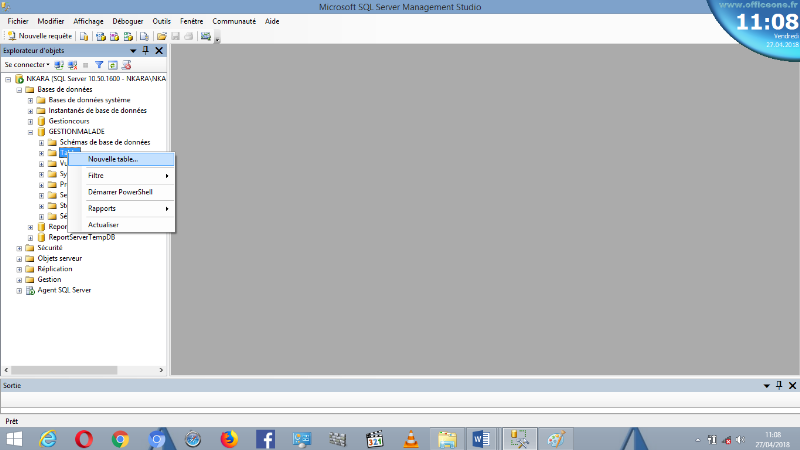Switch to Word in the taskbar
800x450 pixels.
tap(481, 439)
